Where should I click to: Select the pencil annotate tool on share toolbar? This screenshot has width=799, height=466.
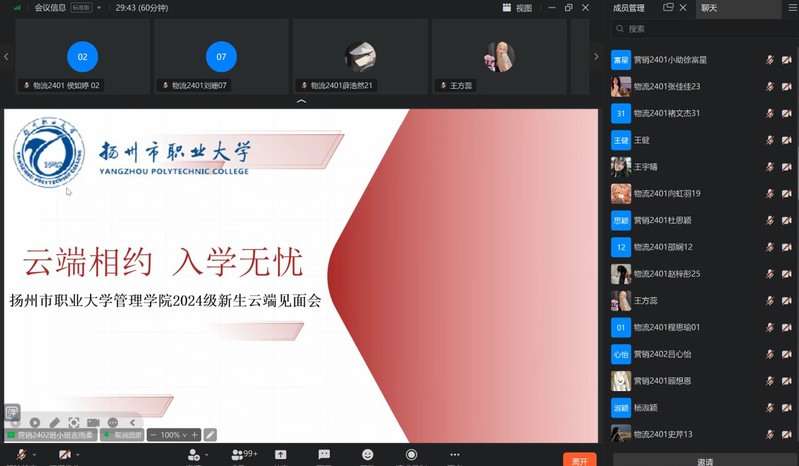55,422
